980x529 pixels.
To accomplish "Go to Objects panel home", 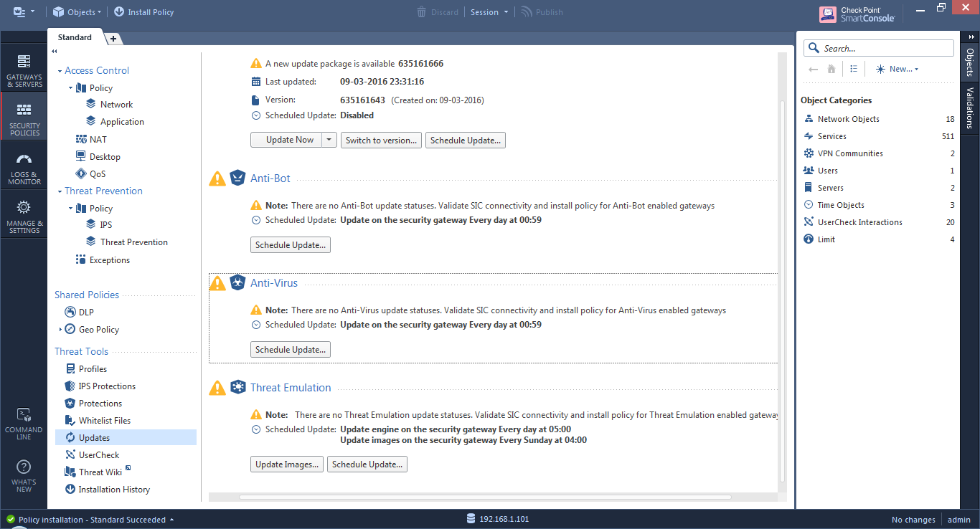I will point(831,69).
